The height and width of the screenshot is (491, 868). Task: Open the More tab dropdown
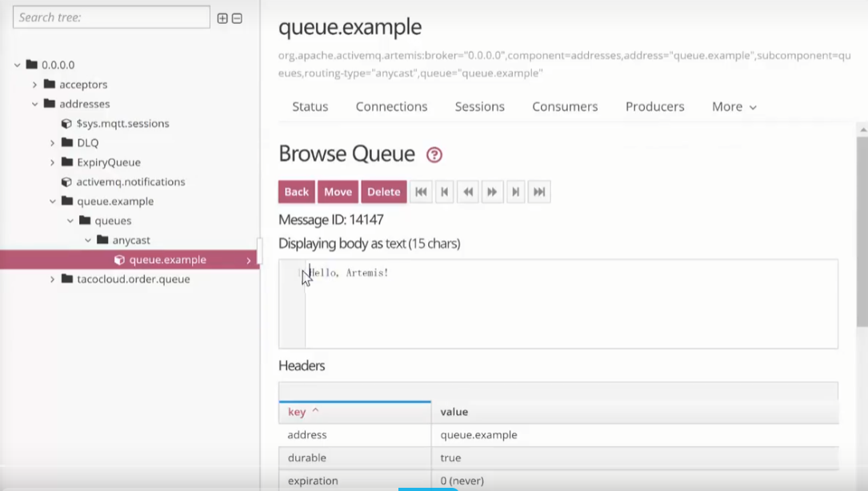734,106
